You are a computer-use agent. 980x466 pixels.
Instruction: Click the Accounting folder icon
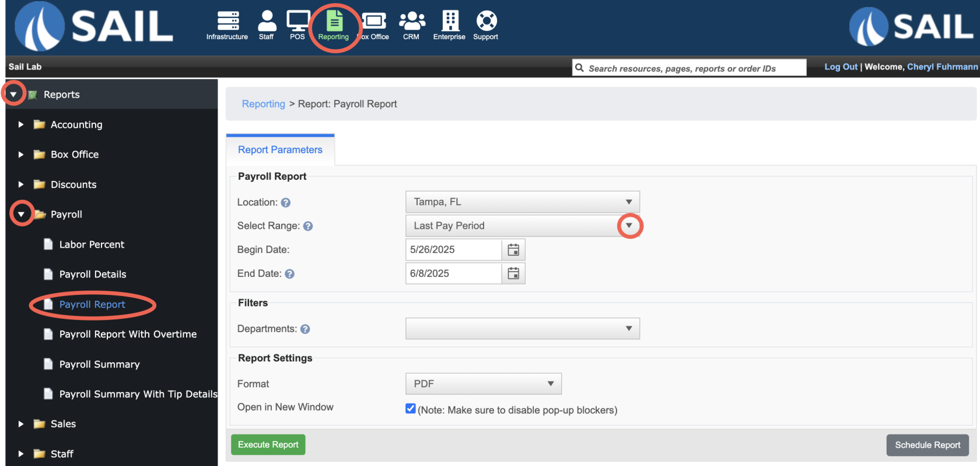tap(40, 124)
